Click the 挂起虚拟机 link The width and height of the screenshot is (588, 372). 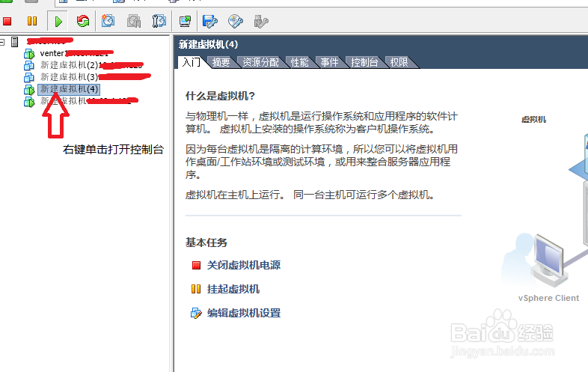pyautogui.click(x=233, y=289)
